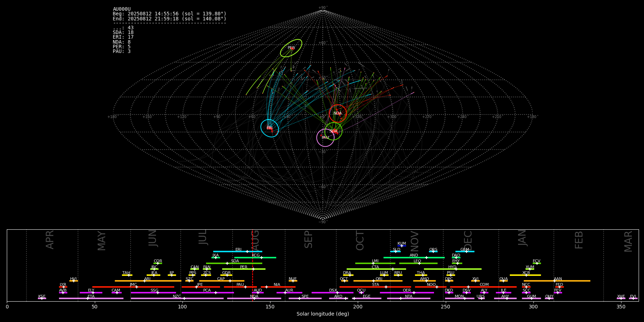
Task: Click the 'PAU: 3' legend count
Action: (122, 51)
